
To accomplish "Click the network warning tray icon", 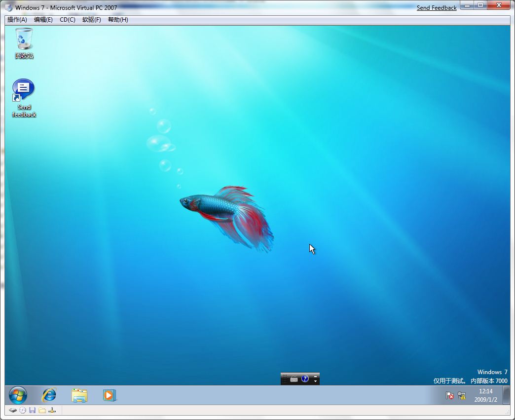I will (x=462, y=395).
